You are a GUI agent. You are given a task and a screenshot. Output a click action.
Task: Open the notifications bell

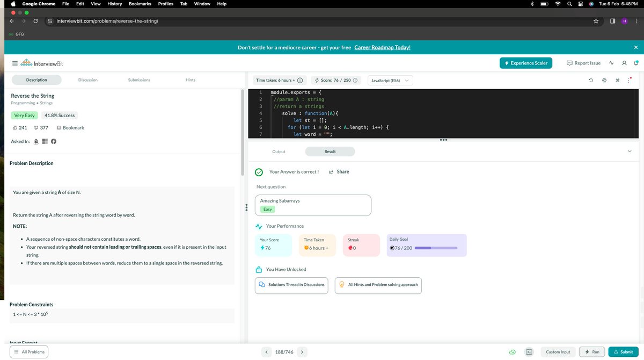[635, 63]
